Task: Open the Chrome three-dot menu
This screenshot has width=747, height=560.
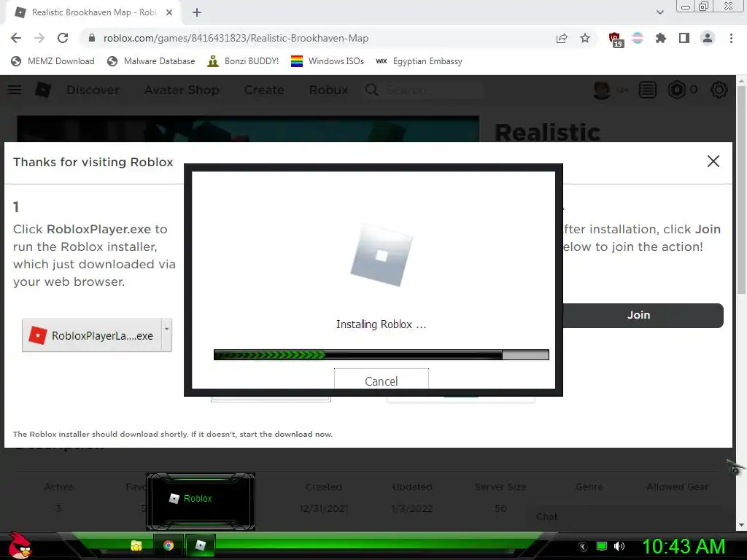Action: pos(731,38)
